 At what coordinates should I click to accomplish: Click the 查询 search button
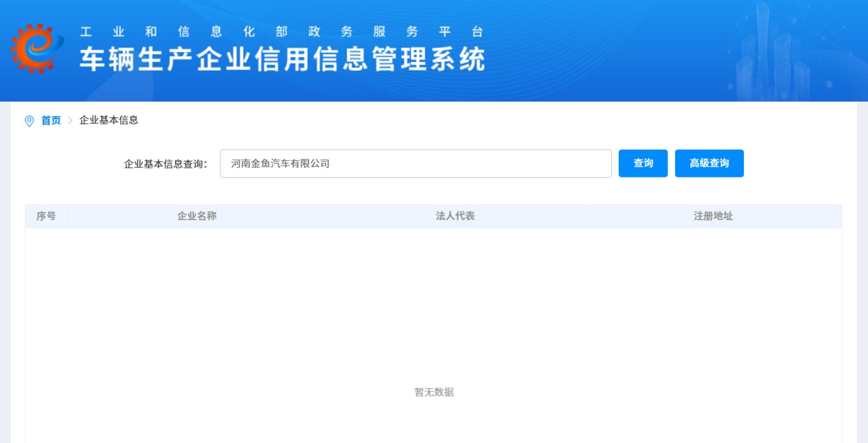tap(643, 163)
